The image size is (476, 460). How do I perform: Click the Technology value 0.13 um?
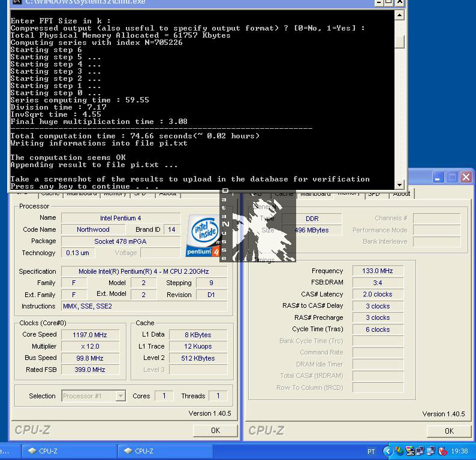coord(78,253)
